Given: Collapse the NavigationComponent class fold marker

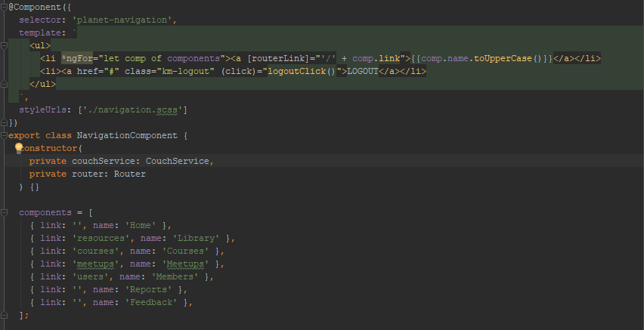Looking at the screenshot, I should 4,135.
